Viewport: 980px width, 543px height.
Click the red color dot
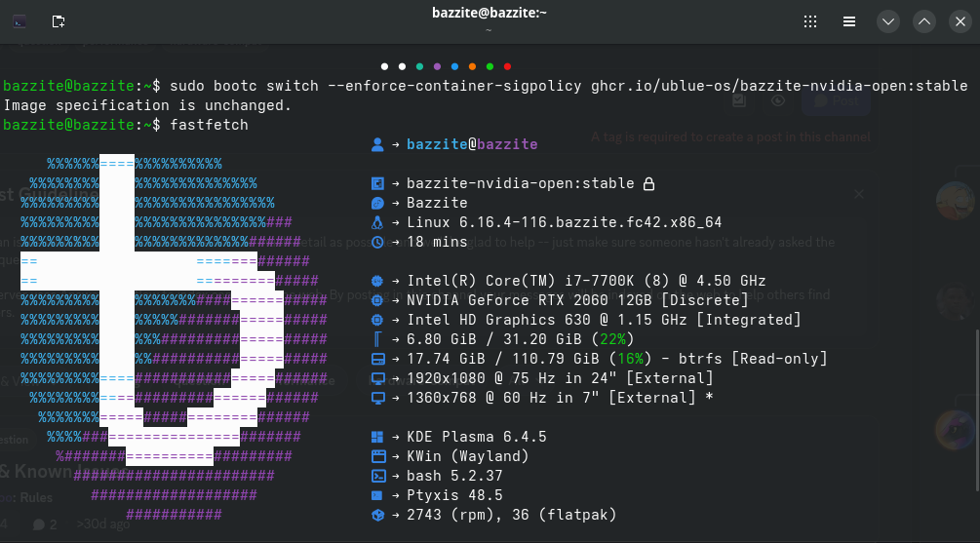[x=507, y=66]
